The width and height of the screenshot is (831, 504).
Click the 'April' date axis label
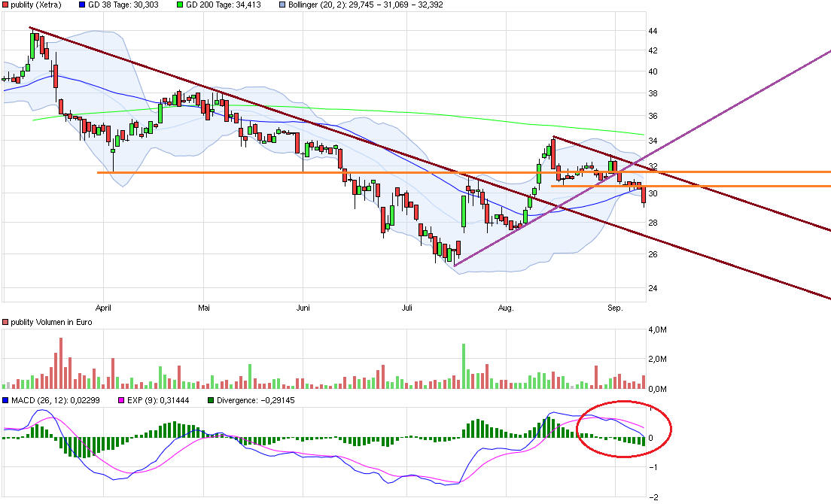103,308
